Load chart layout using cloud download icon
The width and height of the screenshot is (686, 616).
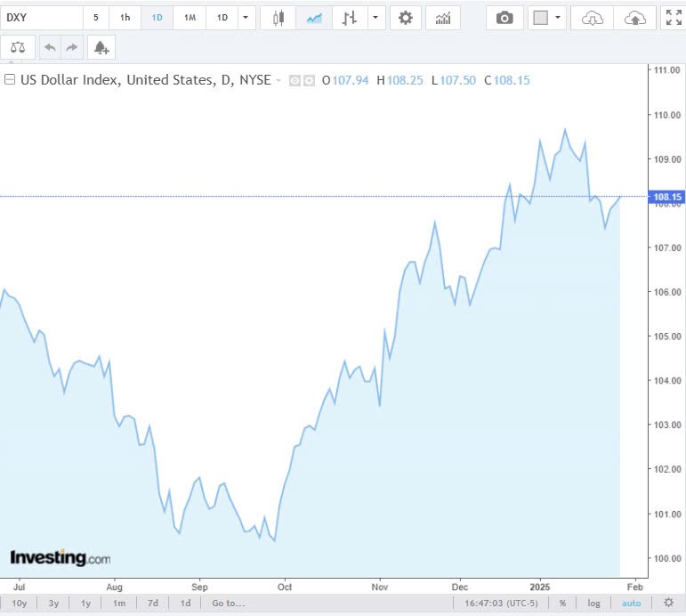point(592,18)
